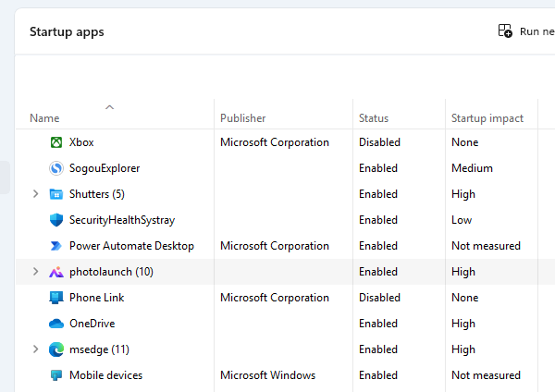This screenshot has height=392, width=555.
Task: Click the Power Automate Desktop icon
Action: 56,246
